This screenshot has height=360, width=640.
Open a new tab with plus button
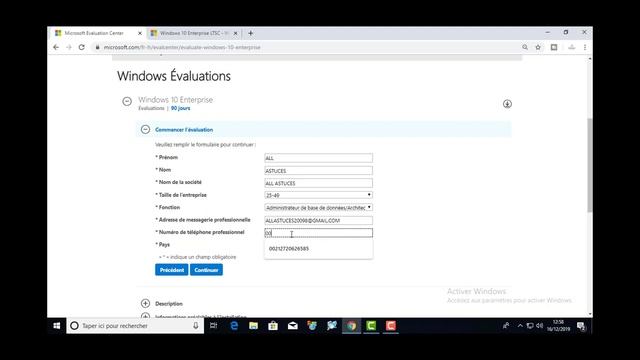pos(251,33)
